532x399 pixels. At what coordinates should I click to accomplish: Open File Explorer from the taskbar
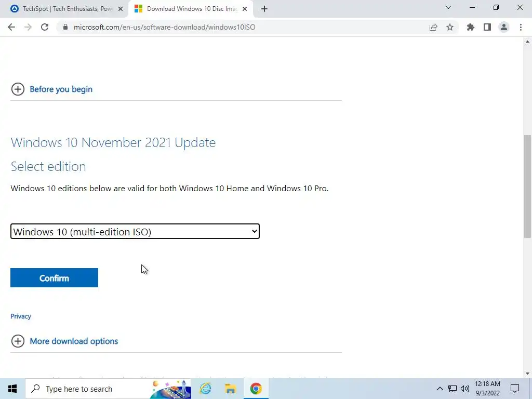[230, 389]
